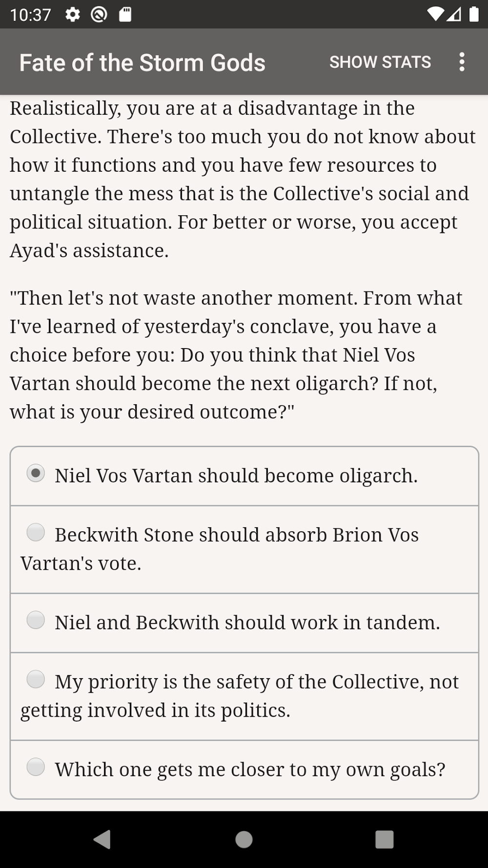Tap the cellular signal status icon
The image size is (488, 868).
tap(454, 15)
